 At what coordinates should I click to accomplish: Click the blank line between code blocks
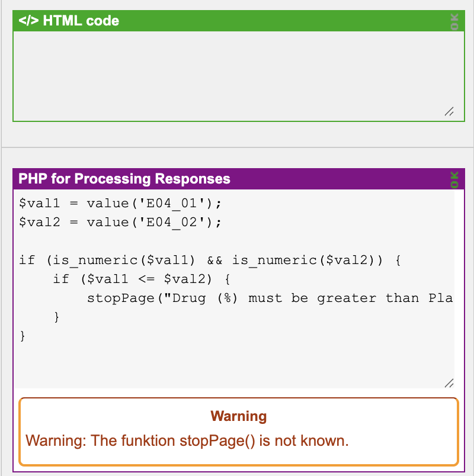(x=234, y=241)
